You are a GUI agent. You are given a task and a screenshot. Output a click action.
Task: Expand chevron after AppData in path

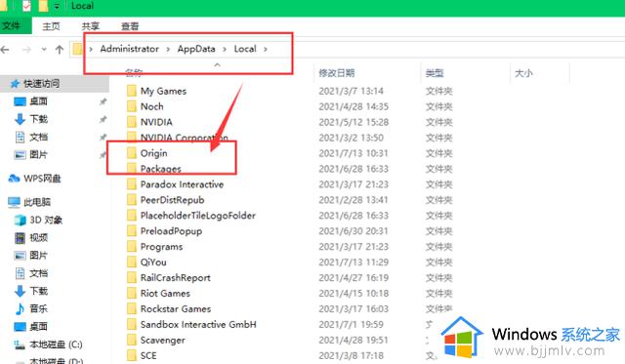pyautogui.click(x=225, y=49)
